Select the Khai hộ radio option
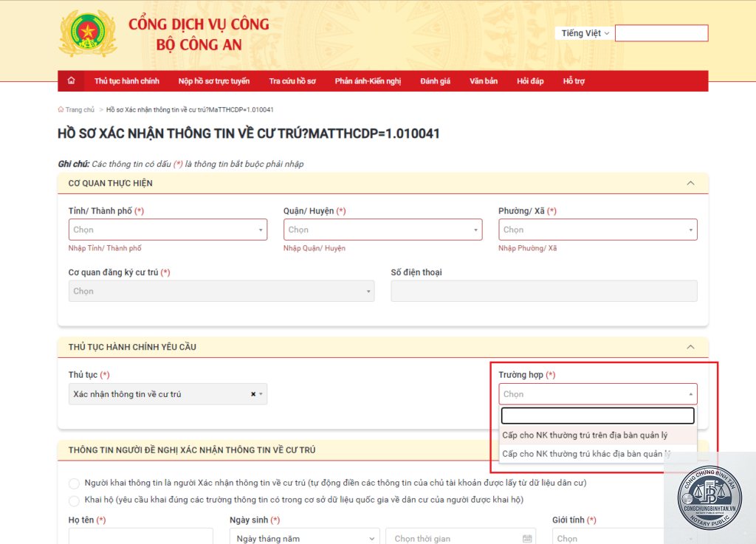This screenshot has height=544, width=756. pyautogui.click(x=74, y=500)
